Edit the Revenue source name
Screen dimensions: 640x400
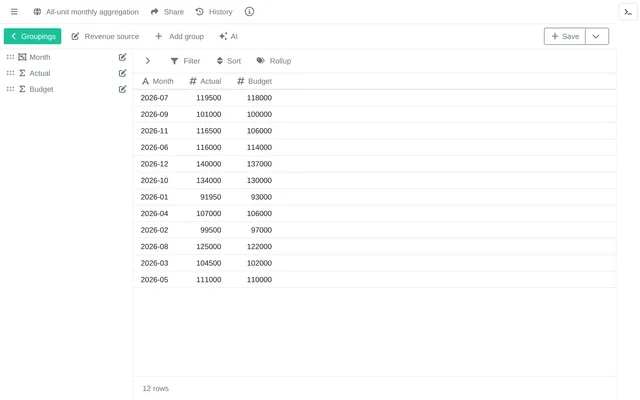tap(105, 36)
